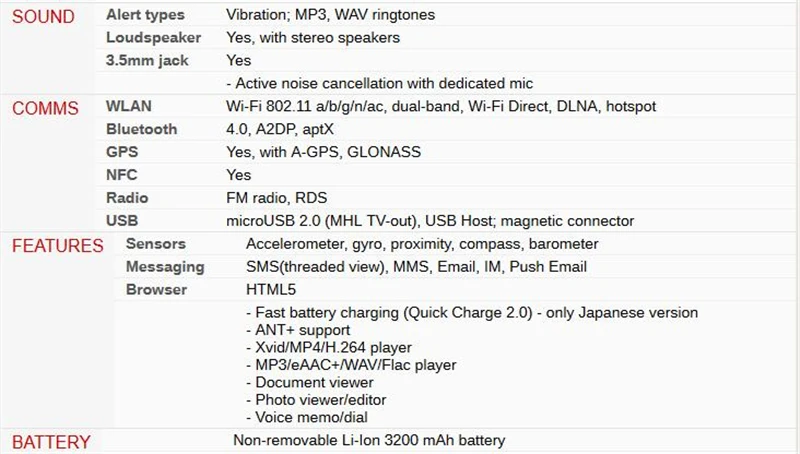Click the Radio spec label
Screen dimensions: 800x454
127,198
